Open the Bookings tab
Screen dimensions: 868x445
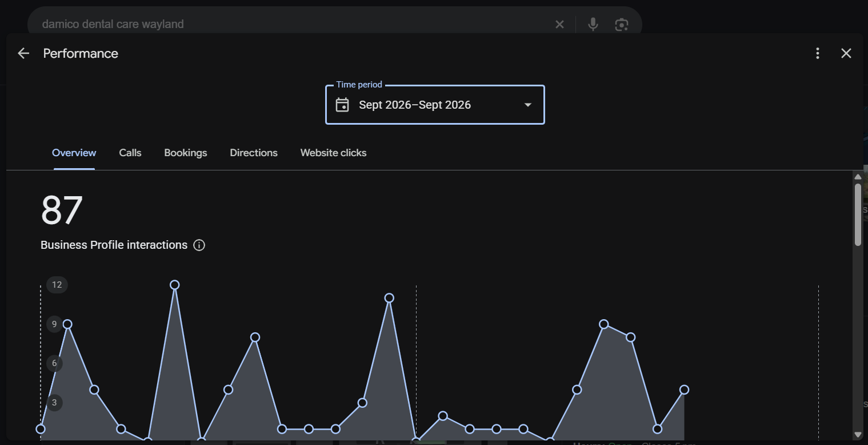pyautogui.click(x=186, y=153)
